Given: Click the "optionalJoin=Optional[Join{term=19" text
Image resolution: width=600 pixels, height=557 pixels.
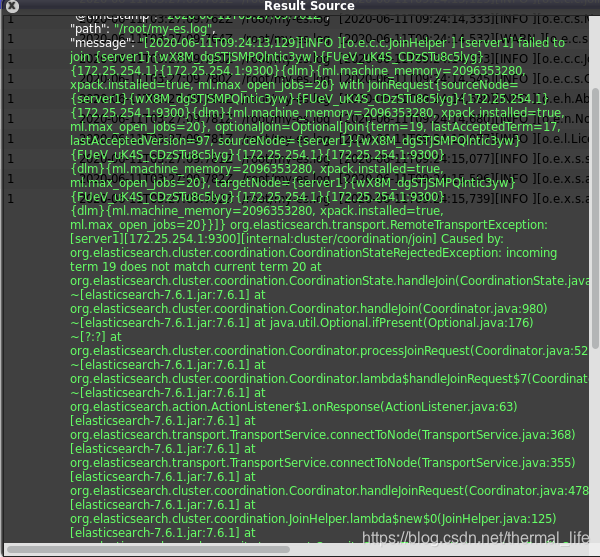Looking at the screenshot, I should [x=319, y=127].
